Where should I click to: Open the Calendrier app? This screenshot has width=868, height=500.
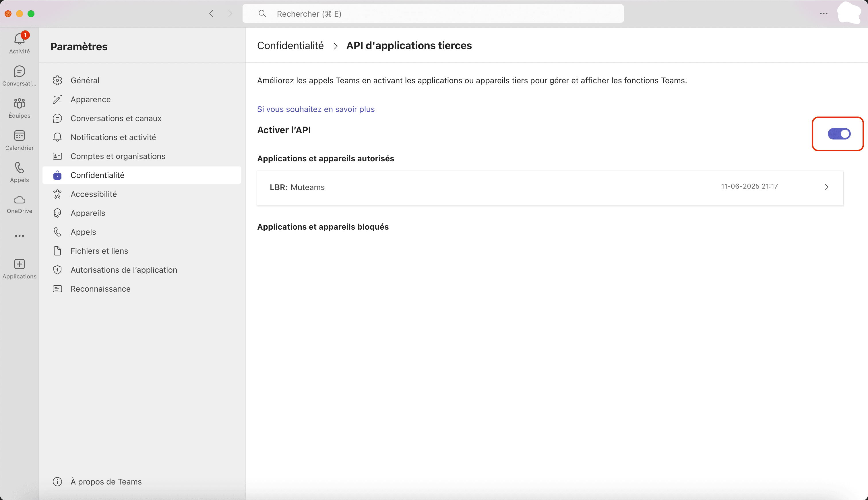pyautogui.click(x=19, y=140)
